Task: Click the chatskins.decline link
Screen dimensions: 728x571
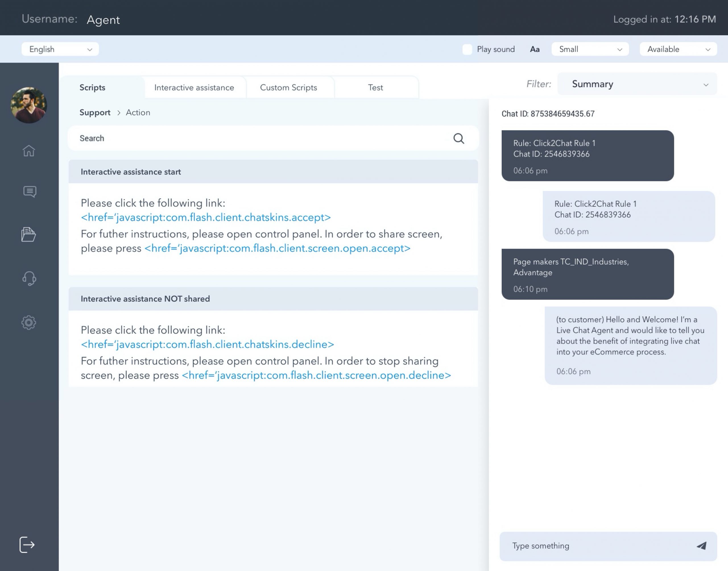Action: tap(207, 344)
